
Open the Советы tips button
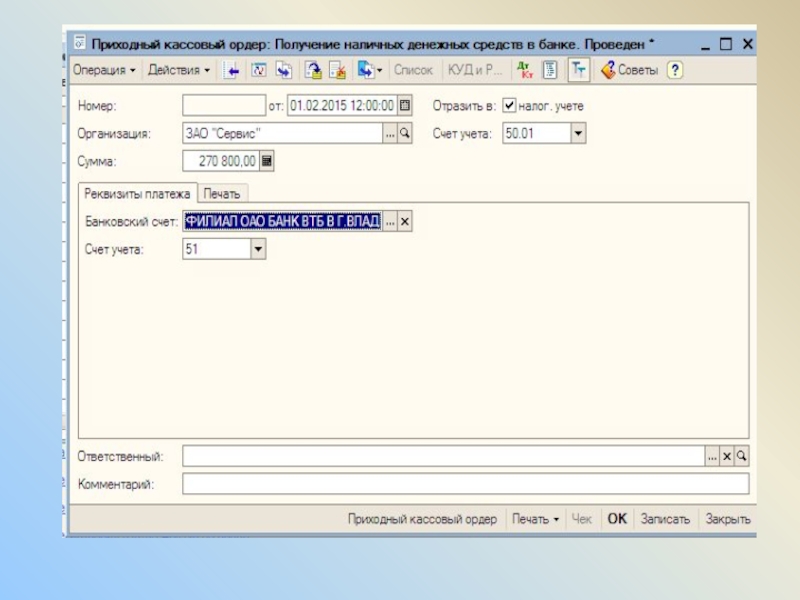pyautogui.click(x=629, y=70)
